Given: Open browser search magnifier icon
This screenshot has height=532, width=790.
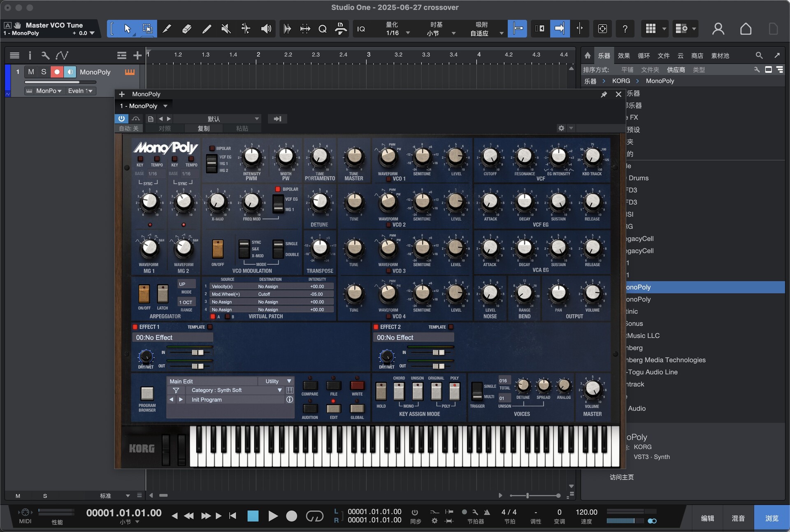Looking at the screenshot, I should point(759,55).
